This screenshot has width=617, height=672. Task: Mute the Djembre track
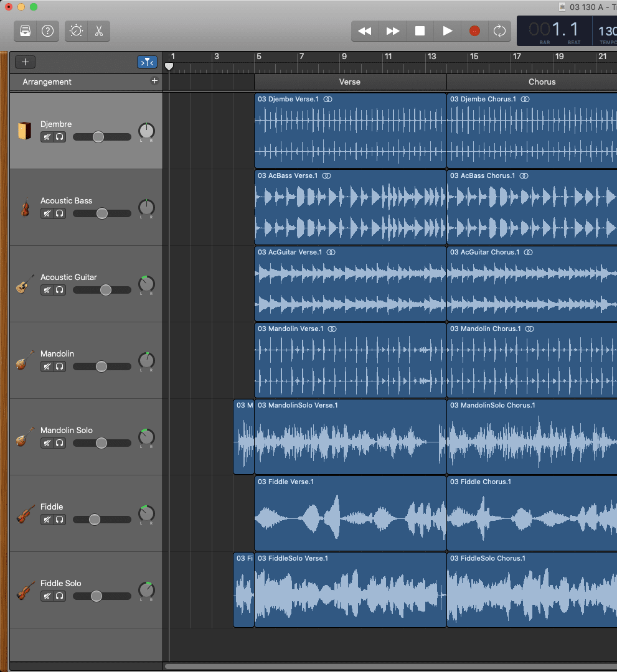point(47,137)
